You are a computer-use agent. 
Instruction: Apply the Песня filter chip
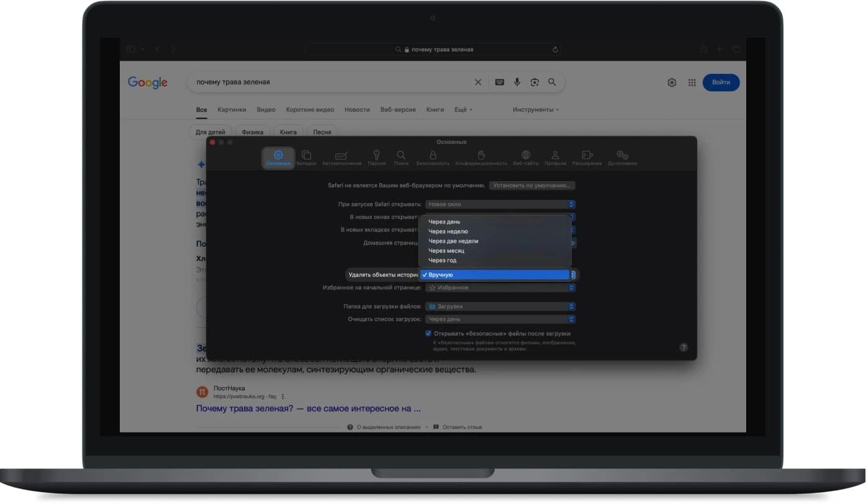[322, 132]
